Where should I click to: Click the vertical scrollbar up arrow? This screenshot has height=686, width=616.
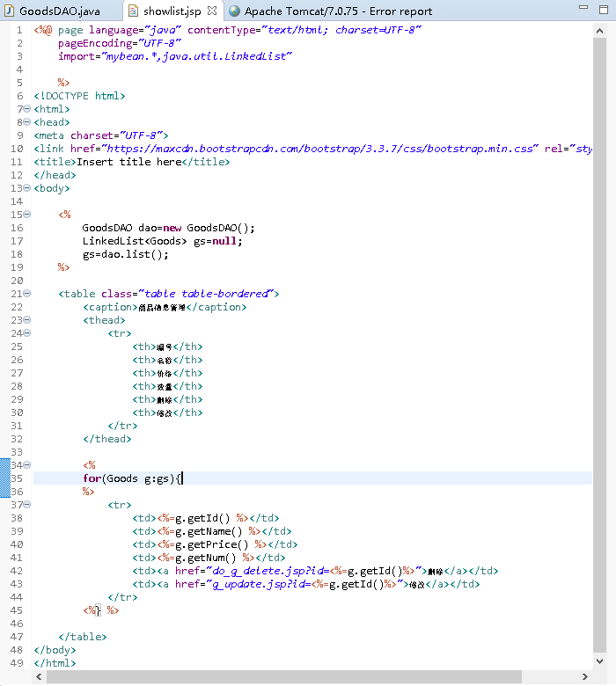click(x=600, y=31)
